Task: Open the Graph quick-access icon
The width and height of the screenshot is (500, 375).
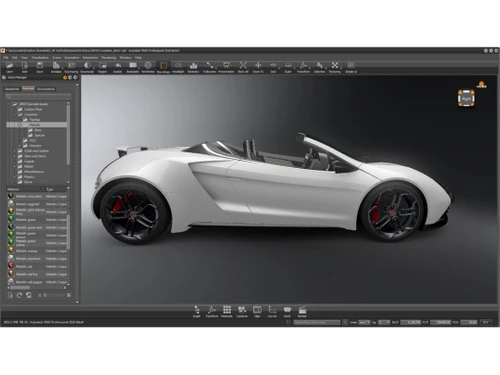Action: [x=197, y=311]
